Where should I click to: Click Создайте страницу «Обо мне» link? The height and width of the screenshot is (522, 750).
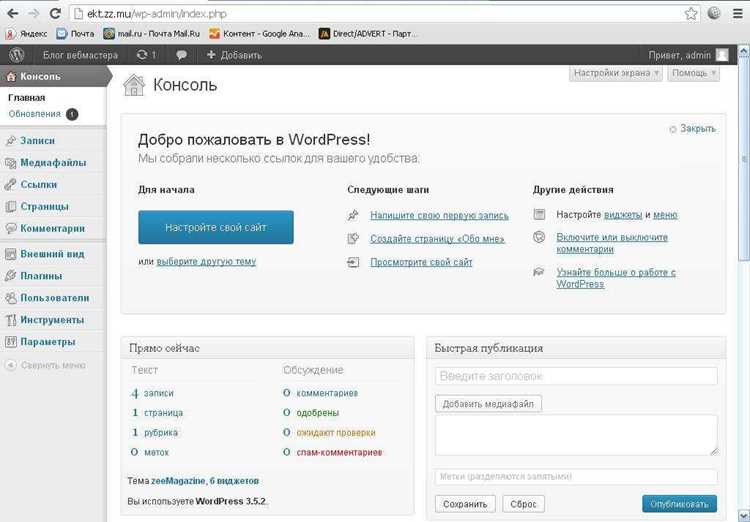point(437,239)
